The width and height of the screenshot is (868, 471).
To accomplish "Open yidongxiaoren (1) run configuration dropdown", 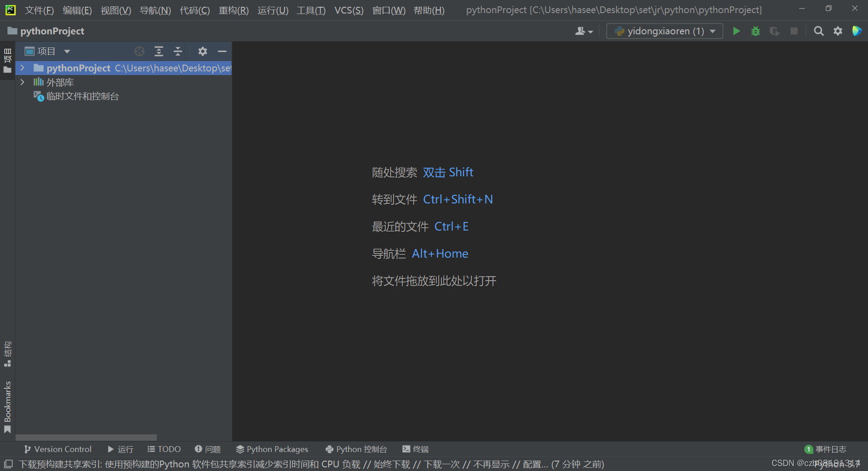I will (665, 31).
